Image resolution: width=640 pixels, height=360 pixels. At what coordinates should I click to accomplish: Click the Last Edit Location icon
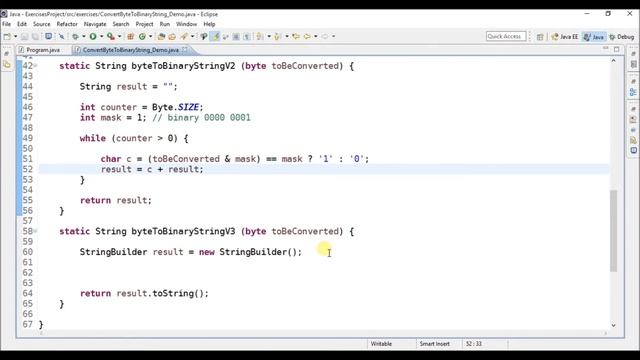(x=296, y=36)
